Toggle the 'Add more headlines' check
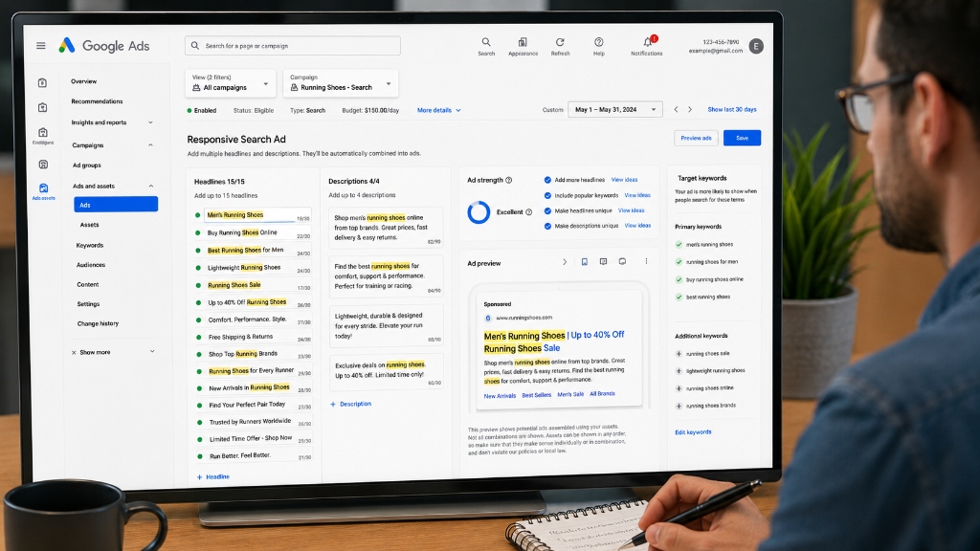Screen dimensions: 980x551 [547, 180]
